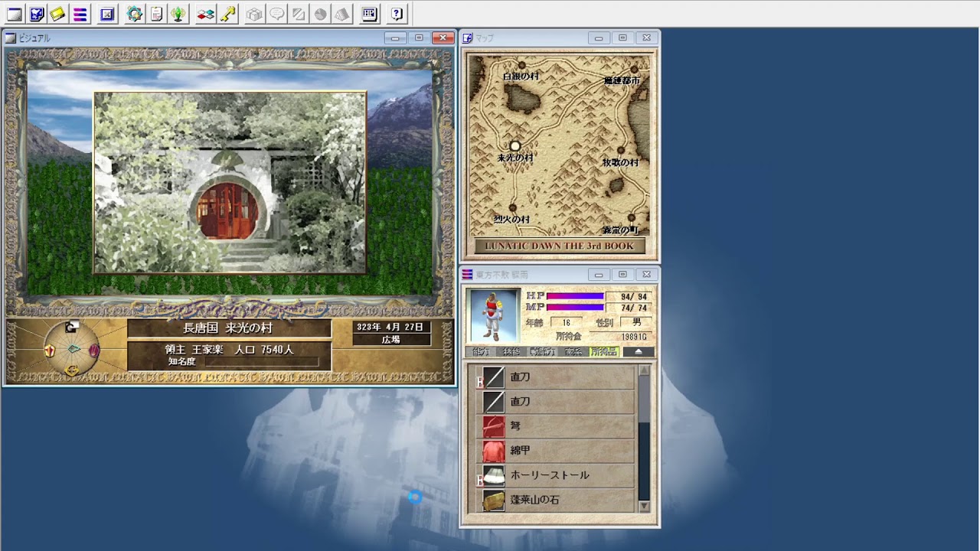Click the greyed diagonal square toolbar icon
The height and width of the screenshot is (551, 980).
[299, 14]
